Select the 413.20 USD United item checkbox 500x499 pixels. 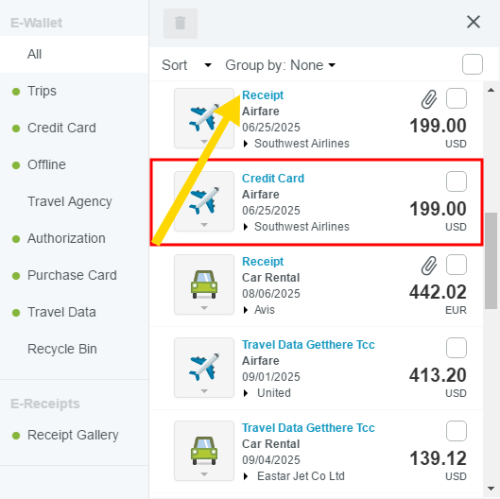pyautogui.click(x=456, y=348)
